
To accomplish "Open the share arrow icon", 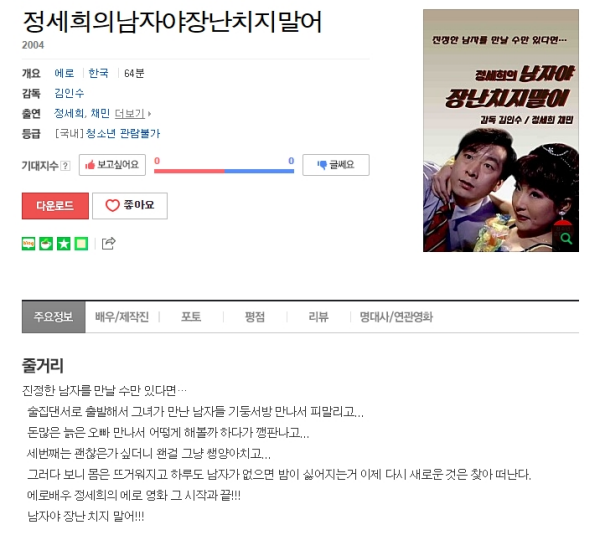I will (108, 243).
